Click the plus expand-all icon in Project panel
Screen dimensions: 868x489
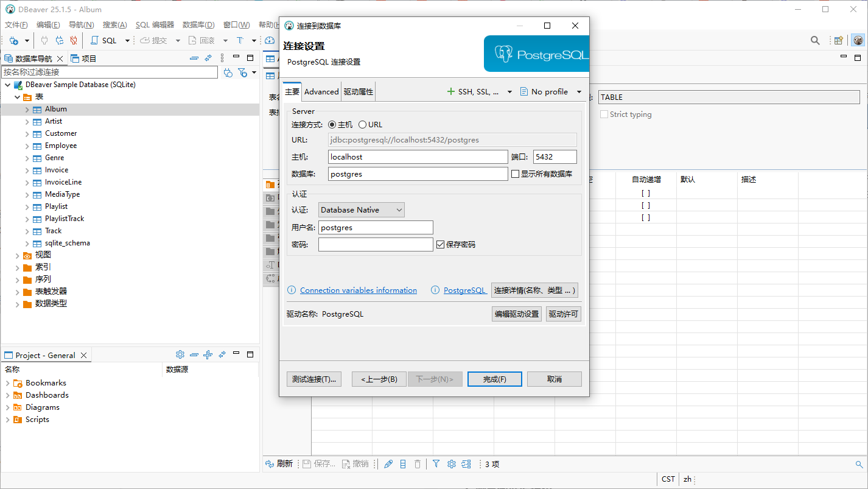pos(208,354)
